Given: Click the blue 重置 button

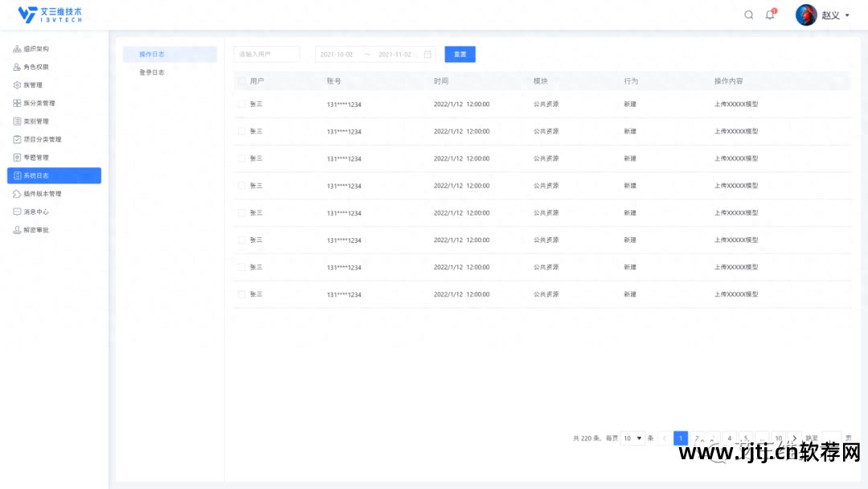Looking at the screenshot, I should [460, 54].
